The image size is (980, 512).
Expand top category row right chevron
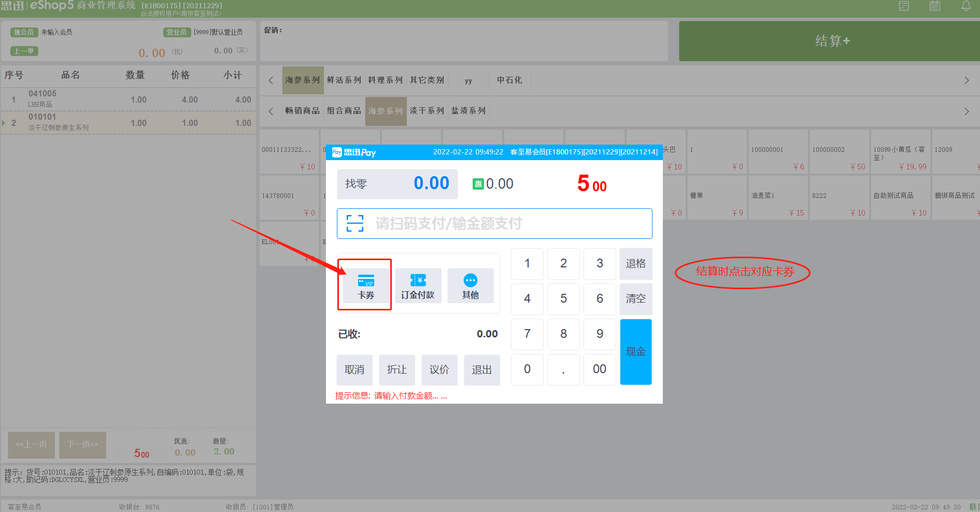click(967, 80)
